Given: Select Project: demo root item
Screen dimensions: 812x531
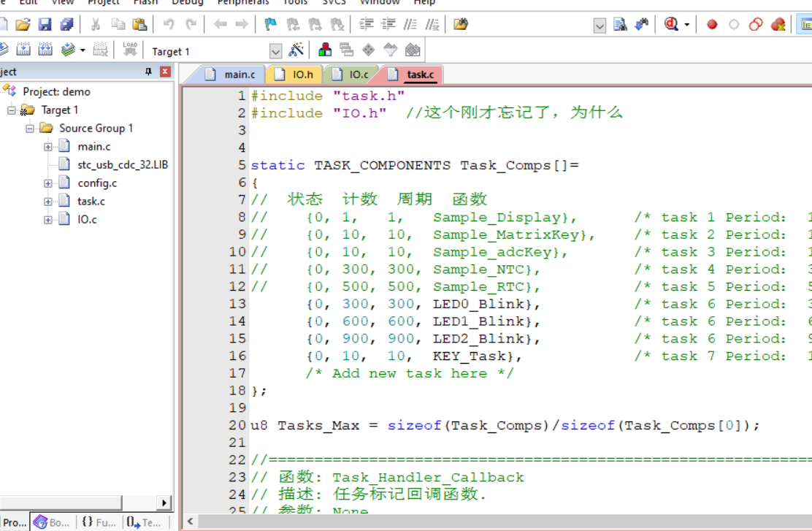Looking at the screenshot, I should pyautogui.click(x=56, y=92).
